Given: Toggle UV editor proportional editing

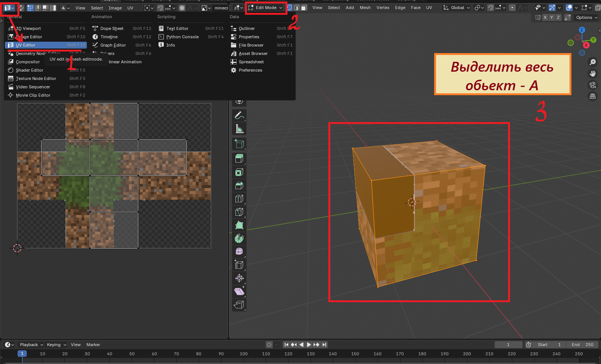Looking at the screenshot, I should pos(182,8).
